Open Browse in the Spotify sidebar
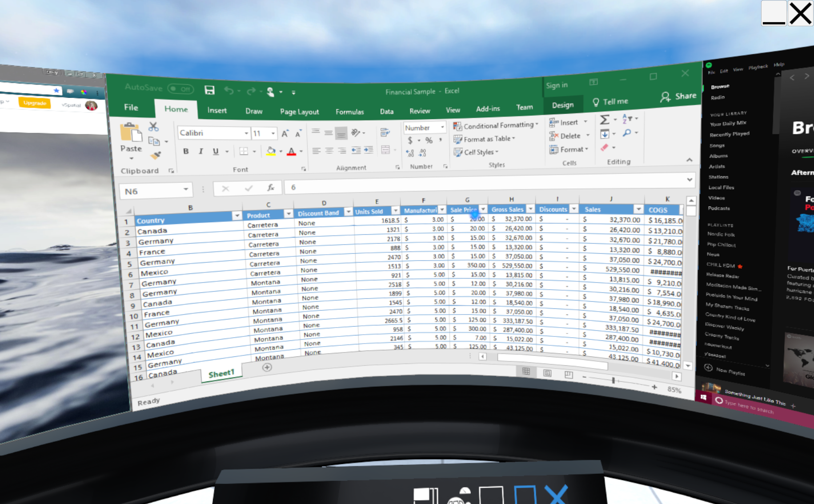The height and width of the screenshot is (504, 814). tap(720, 87)
